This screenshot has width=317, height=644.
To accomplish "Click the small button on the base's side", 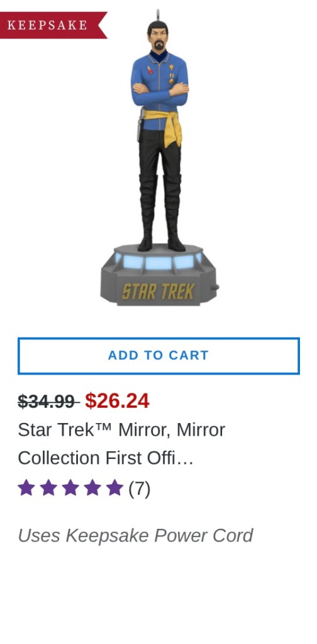I will 215,288.
